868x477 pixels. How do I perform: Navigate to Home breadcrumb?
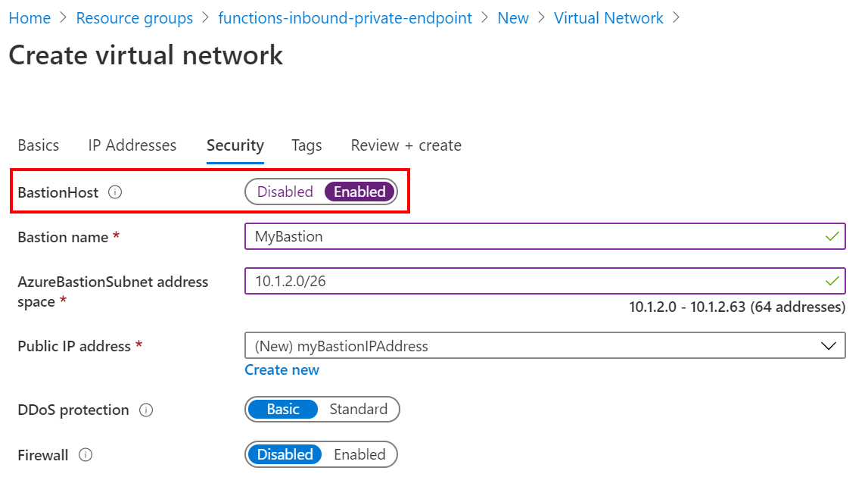click(x=30, y=18)
